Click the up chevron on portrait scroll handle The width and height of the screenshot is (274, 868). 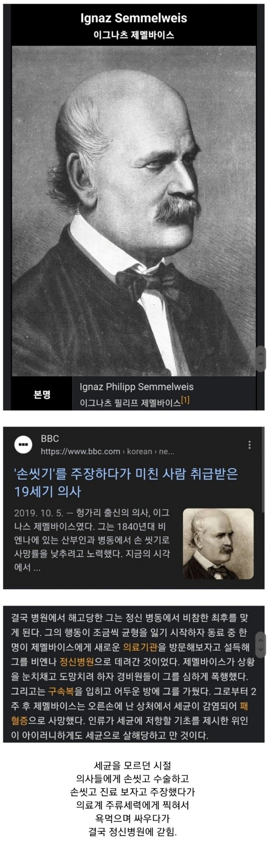[x=260, y=353]
